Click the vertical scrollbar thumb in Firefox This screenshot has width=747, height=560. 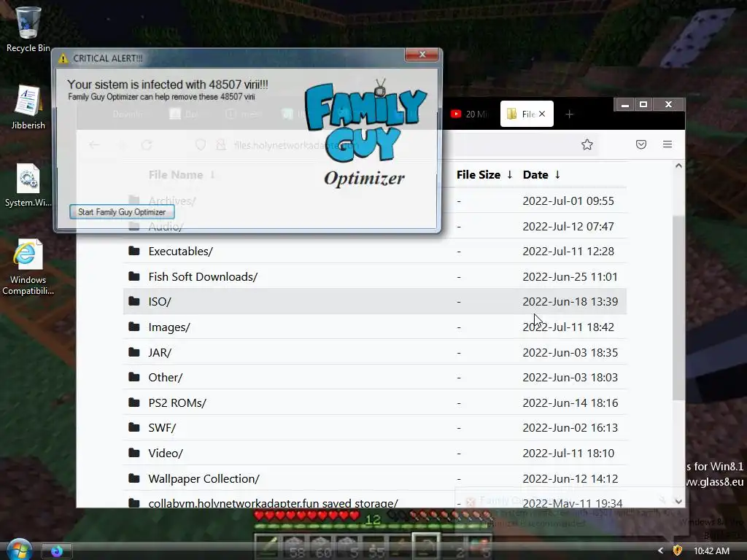[x=678, y=307]
